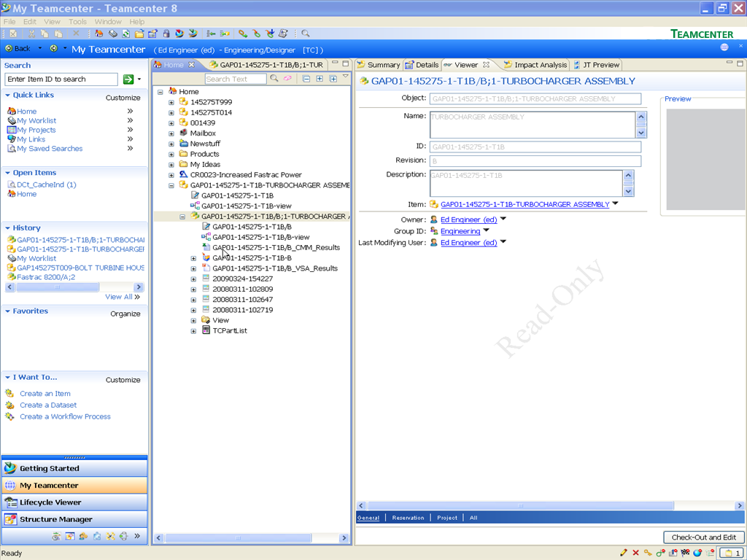The height and width of the screenshot is (560, 747).
Task: Click the checkered flag icon in the status bar
Action: click(x=685, y=553)
